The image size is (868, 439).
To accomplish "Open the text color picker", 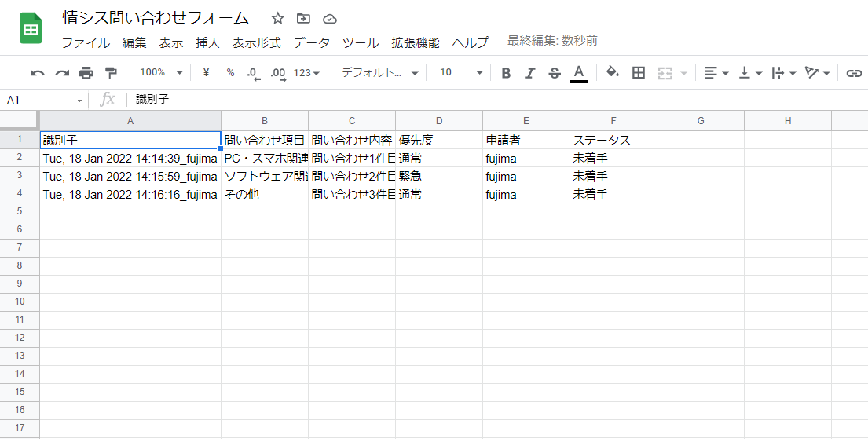I will click(579, 72).
